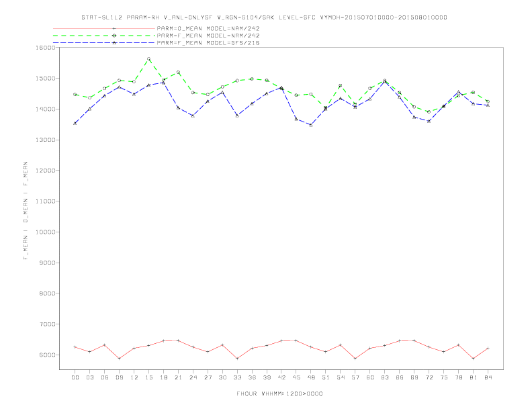Click y-axis tick label 6000

(x=47, y=355)
